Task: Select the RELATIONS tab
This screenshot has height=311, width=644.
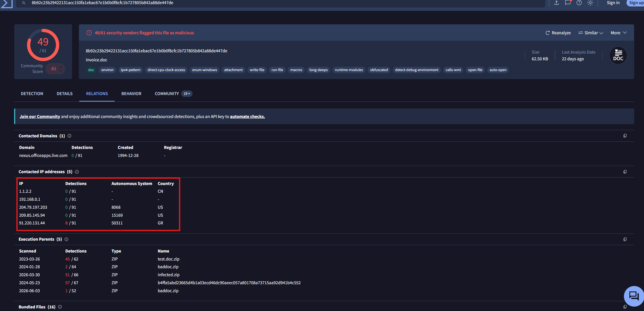Action: tap(97, 94)
